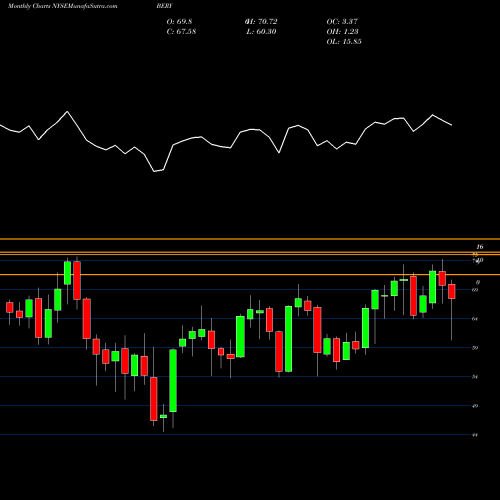Click the 54 price axis label
Image resolution: width=500 pixels, height=500 pixels.
[x=475, y=377]
